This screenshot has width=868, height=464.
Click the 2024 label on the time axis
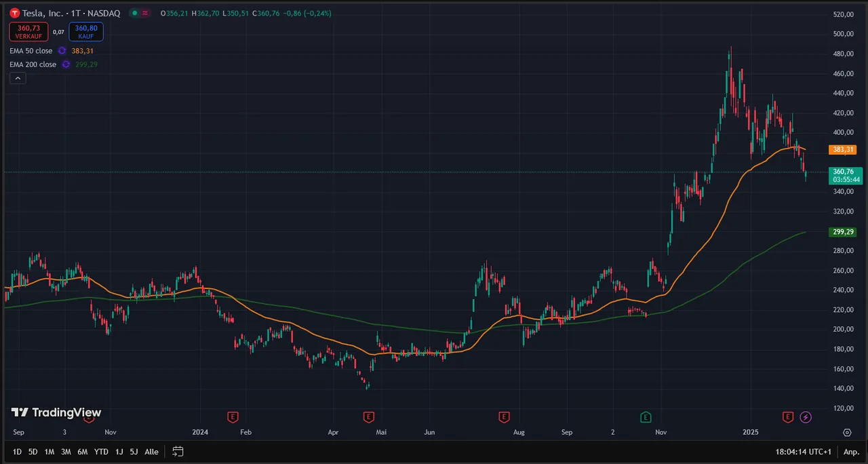(200, 432)
